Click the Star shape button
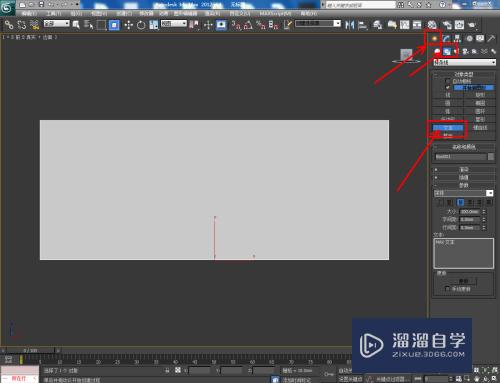The height and width of the screenshot is (383, 500). [x=480, y=119]
